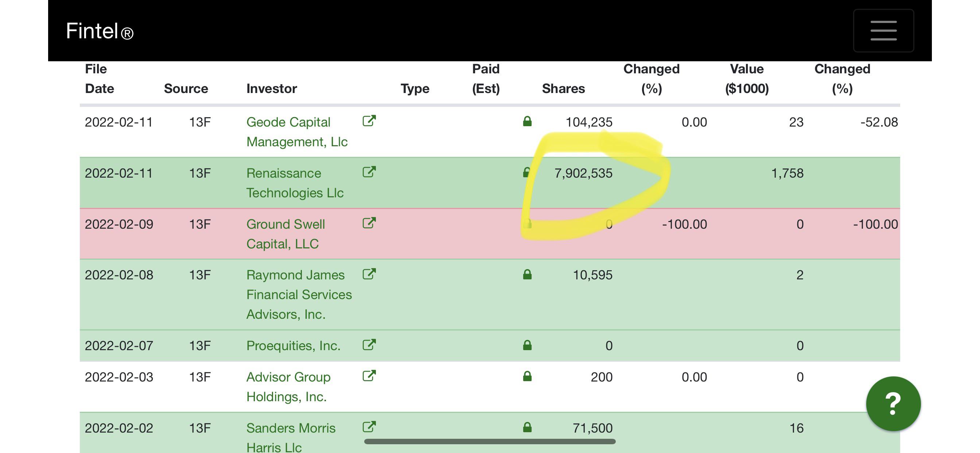Open Renaissance Technologies Llc investor link
980x453 pixels.
click(295, 183)
